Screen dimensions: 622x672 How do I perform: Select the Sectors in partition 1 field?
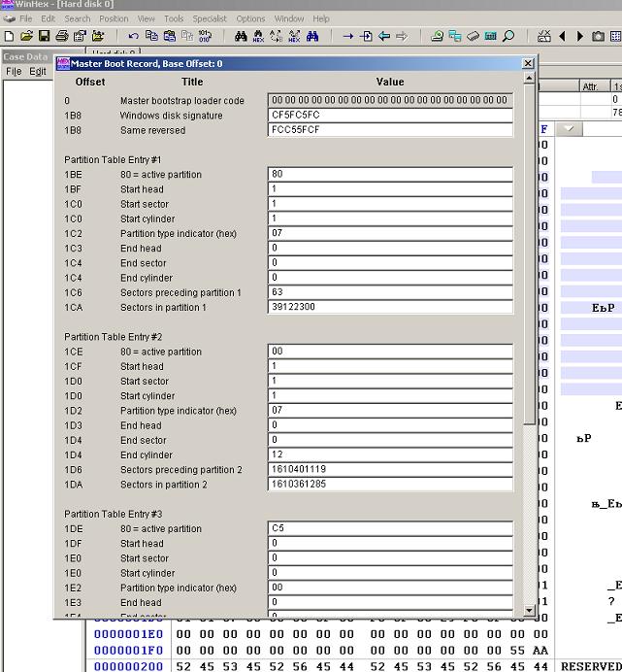click(389, 308)
